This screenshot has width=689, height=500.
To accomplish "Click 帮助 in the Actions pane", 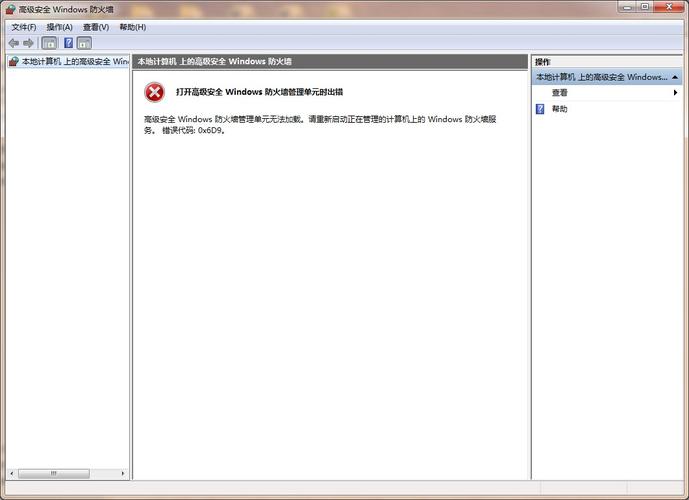I will click(559, 109).
